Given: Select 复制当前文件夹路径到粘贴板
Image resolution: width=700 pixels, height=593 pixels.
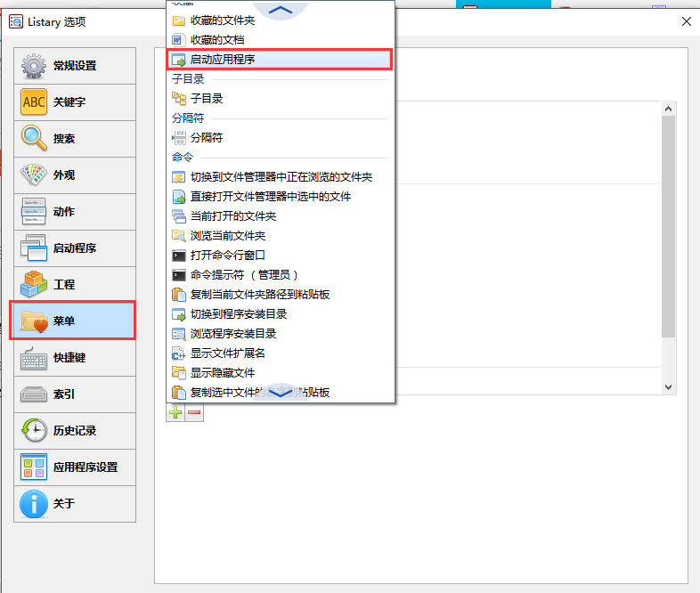Looking at the screenshot, I should click(x=281, y=295).
